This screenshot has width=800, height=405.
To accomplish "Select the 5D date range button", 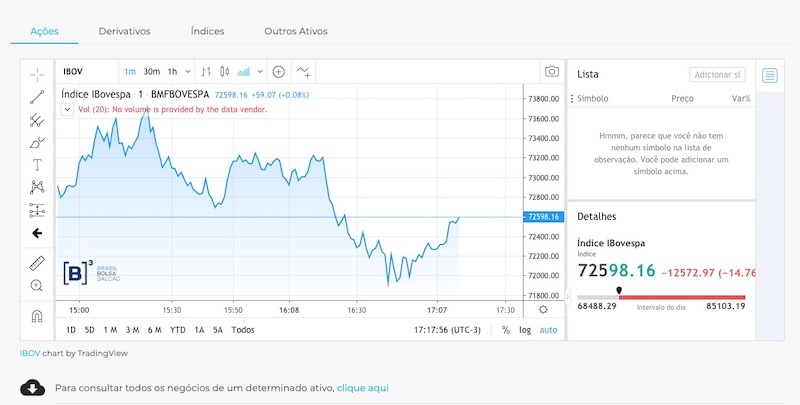I will pyautogui.click(x=90, y=330).
